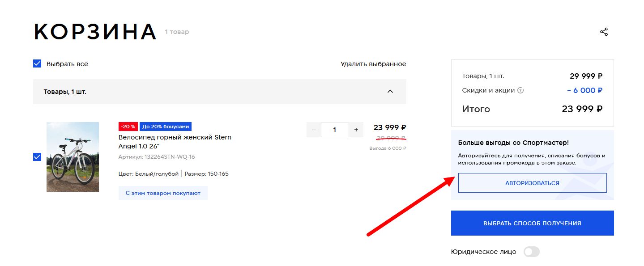Click the "До 20% бонусами" badge

pyautogui.click(x=166, y=127)
